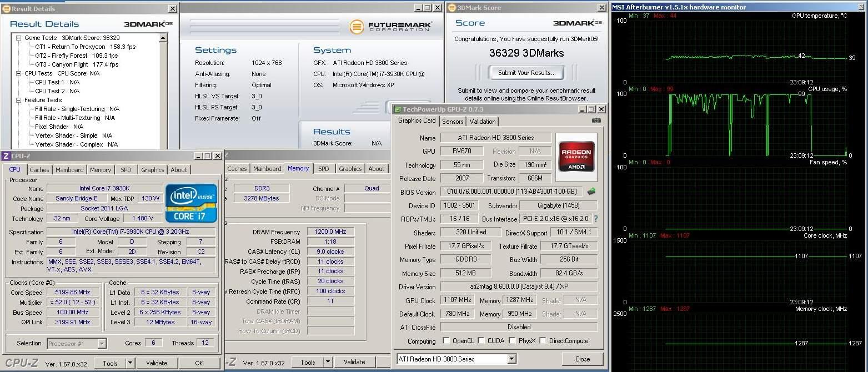Click the CPU-Z title bar Z icon
This screenshot has width=868, height=372.
tap(6, 156)
